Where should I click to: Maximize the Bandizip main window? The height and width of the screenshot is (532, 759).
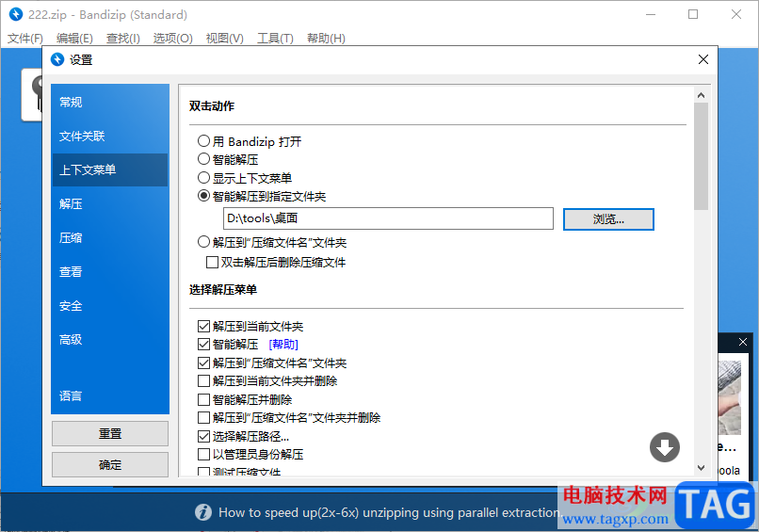point(693,14)
